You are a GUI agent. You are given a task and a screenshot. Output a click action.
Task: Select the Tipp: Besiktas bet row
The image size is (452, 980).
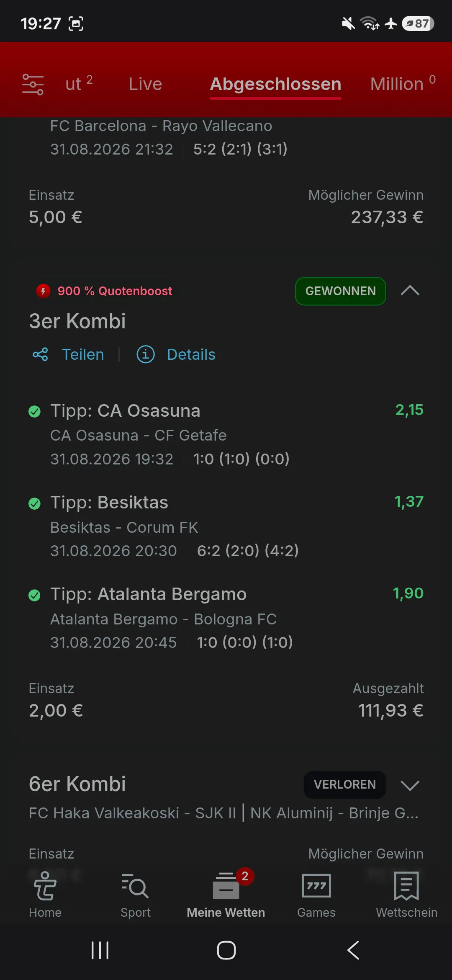[226, 526]
